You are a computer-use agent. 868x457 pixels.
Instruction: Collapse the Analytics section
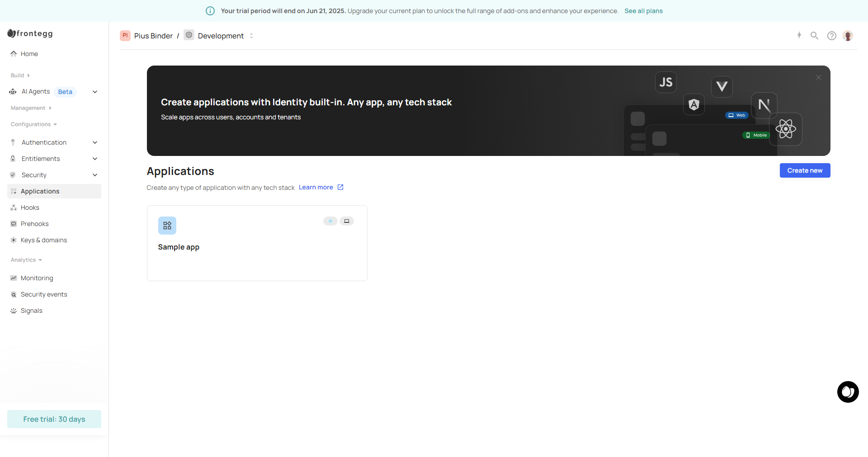[x=26, y=260]
